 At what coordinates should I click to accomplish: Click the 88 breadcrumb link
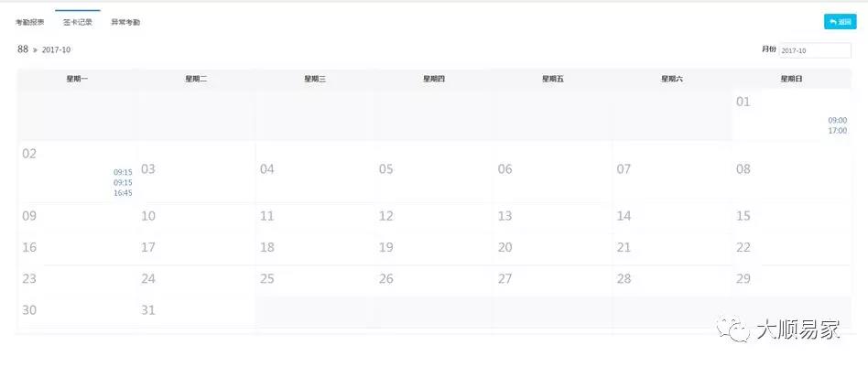(23, 49)
